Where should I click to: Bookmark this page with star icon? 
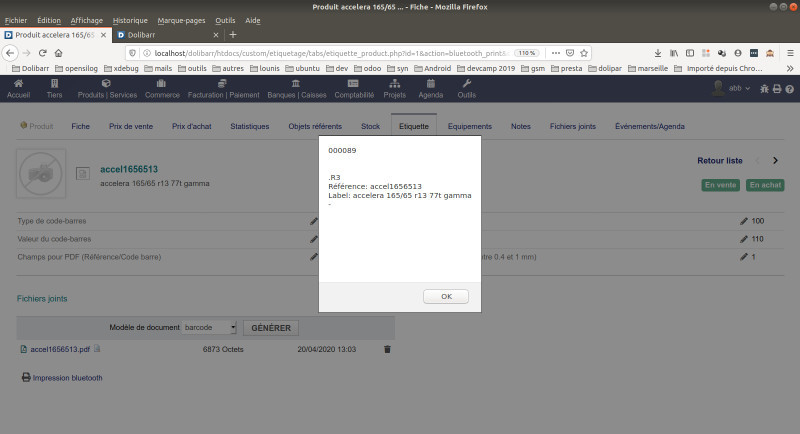coord(584,53)
